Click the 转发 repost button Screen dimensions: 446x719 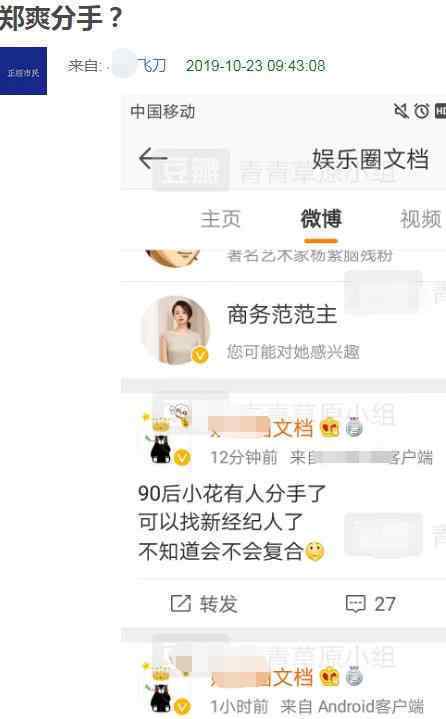pos(204,604)
